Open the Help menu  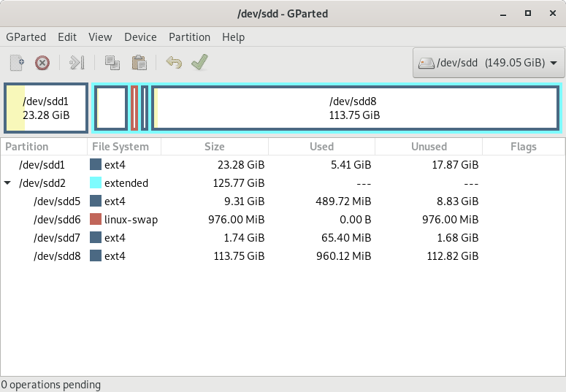tap(234, 37)
